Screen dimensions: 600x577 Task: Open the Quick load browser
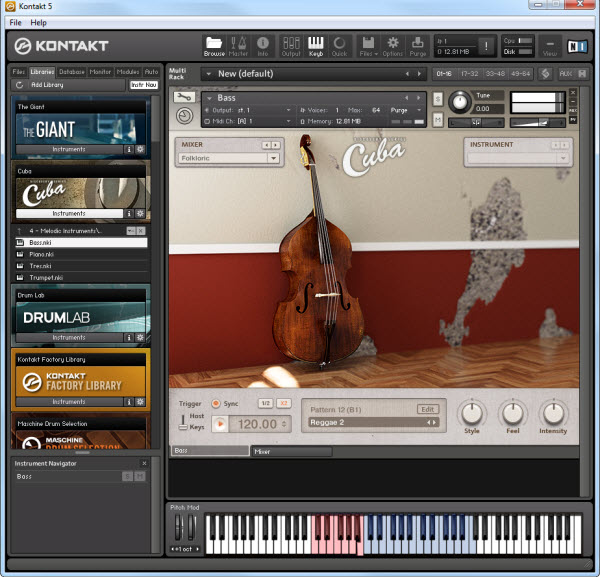click(339, 46)
